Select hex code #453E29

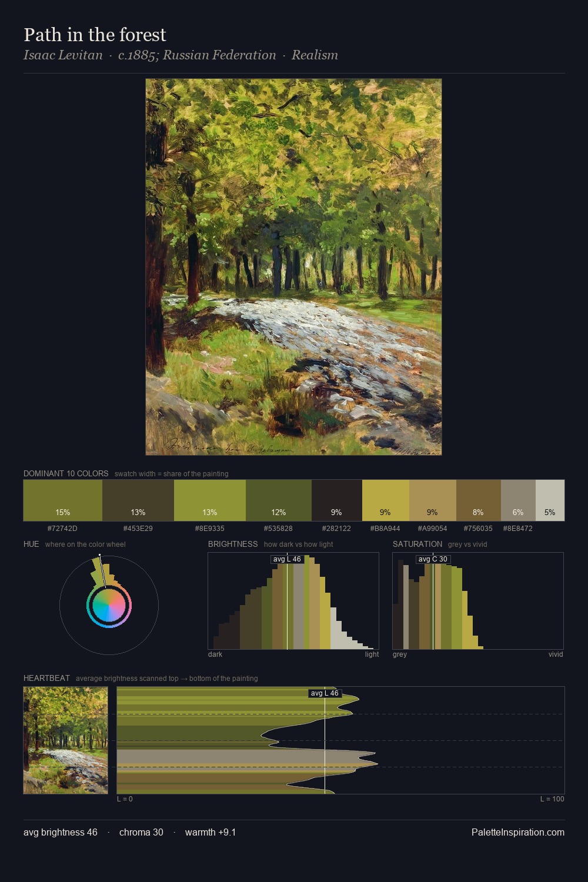click(x=138, y=529)
